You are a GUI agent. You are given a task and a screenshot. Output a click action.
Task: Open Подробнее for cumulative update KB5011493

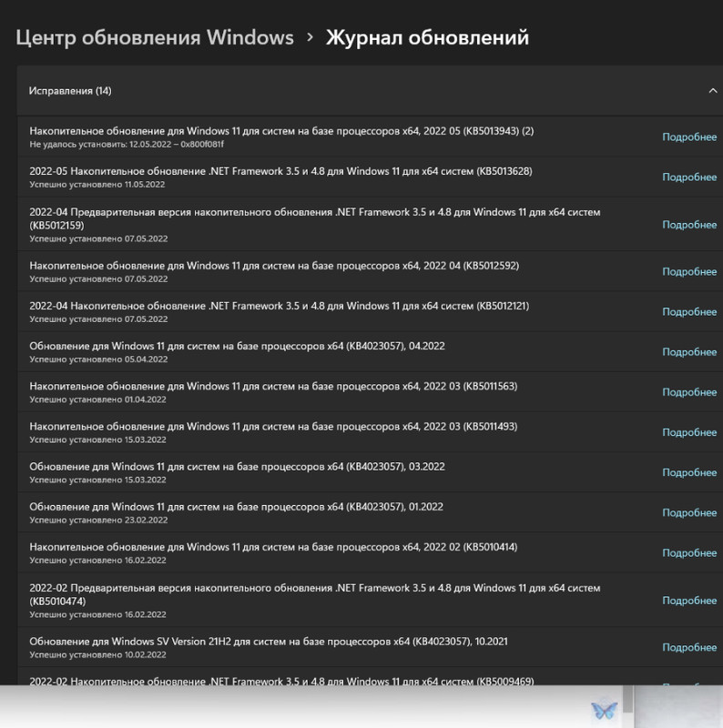(x=689, y=432)
